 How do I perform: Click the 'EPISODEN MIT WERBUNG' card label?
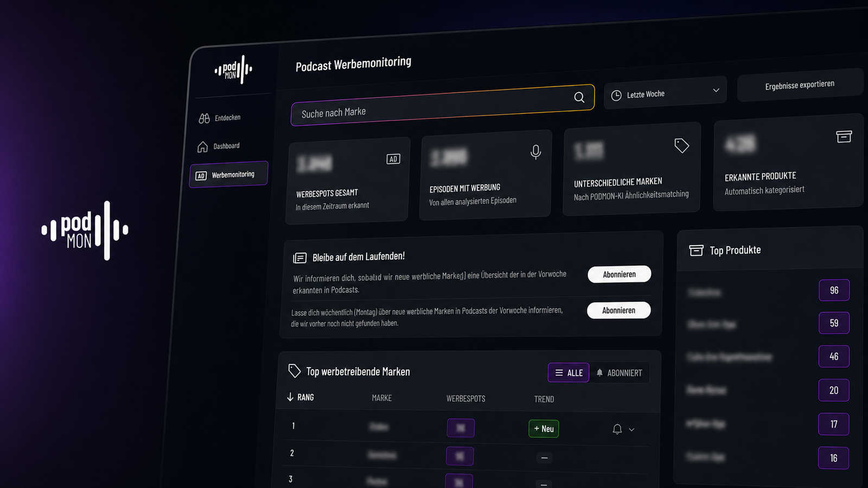coord(465,188)
